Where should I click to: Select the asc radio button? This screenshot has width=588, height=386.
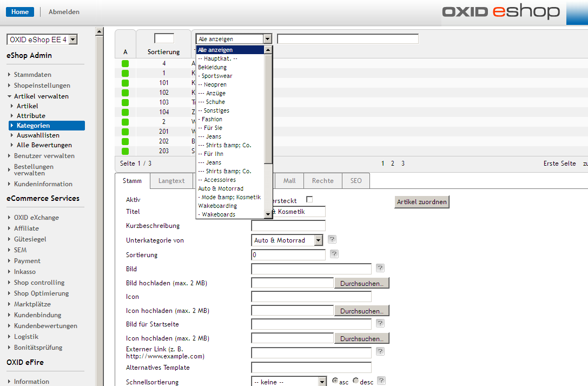tap(335, 381)
